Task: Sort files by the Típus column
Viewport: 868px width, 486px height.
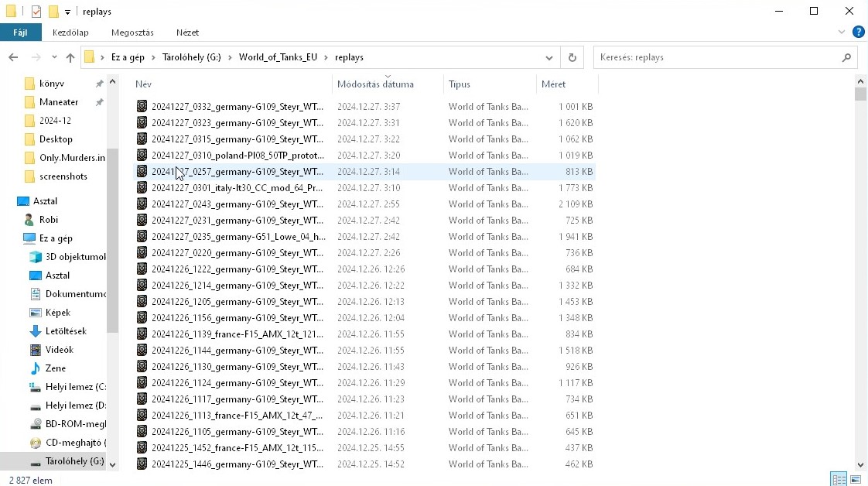Action: coord(490,84)
